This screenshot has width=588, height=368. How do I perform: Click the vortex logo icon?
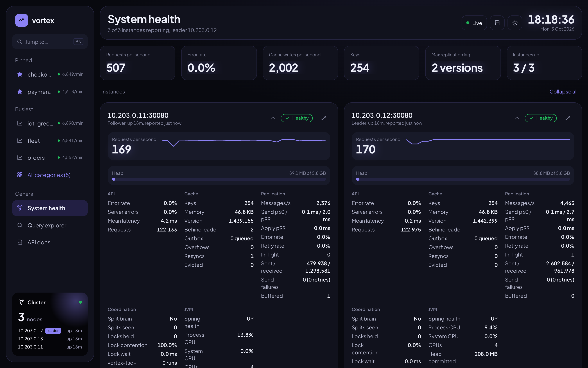(x=22, y=20)
